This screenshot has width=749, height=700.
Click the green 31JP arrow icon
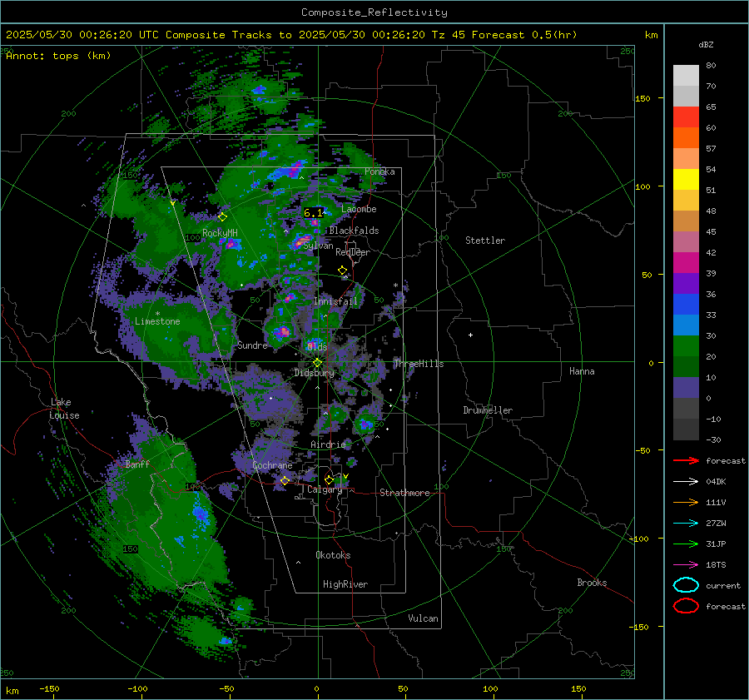(686, 544)
